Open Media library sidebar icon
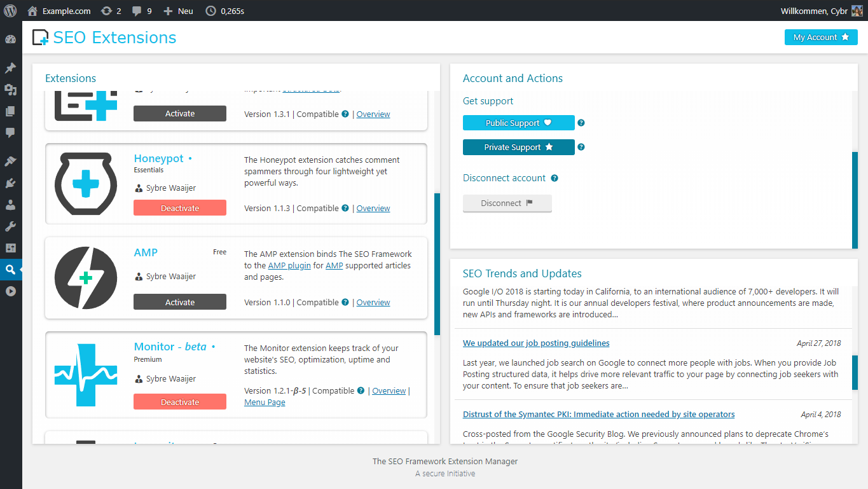Screen dimensions: 868x489 (10, 90)
